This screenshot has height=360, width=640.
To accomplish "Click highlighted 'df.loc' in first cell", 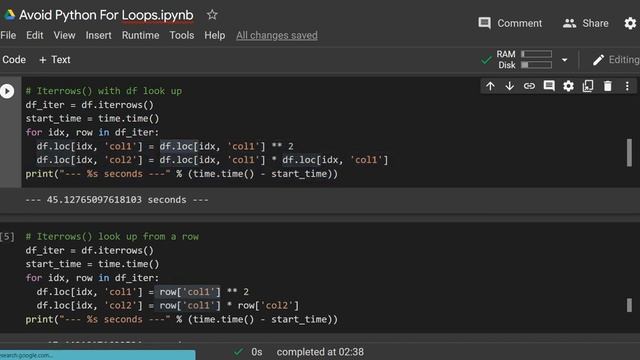I will [178, 146].
